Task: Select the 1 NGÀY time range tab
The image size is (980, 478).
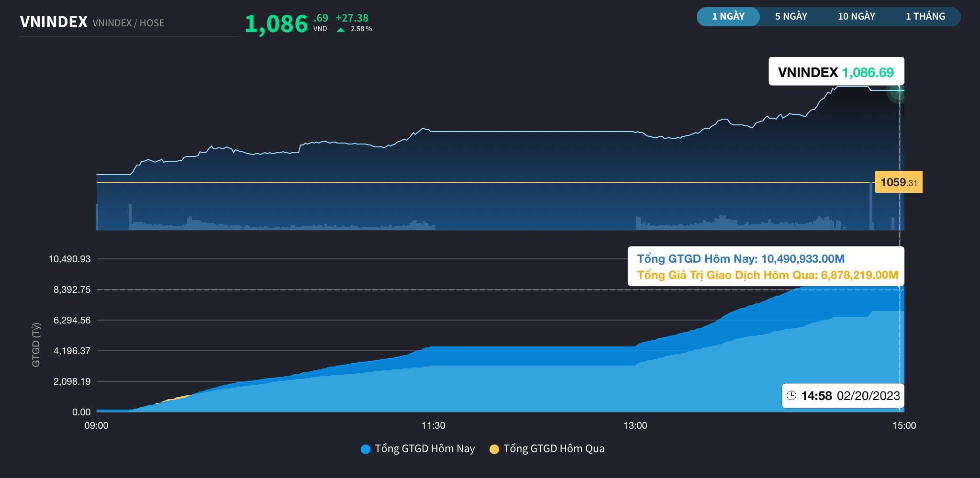Action: [728, 17]
